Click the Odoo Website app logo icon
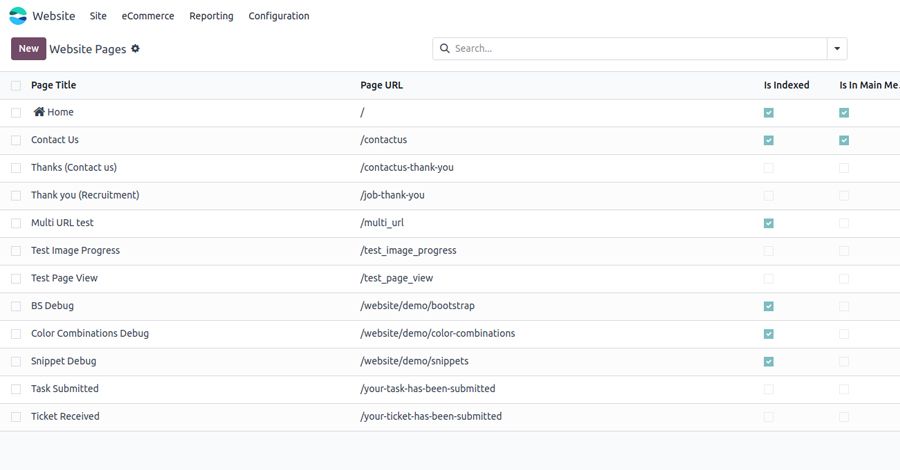The height and width of the screenshot is (470, 900). tap(18, 16)
